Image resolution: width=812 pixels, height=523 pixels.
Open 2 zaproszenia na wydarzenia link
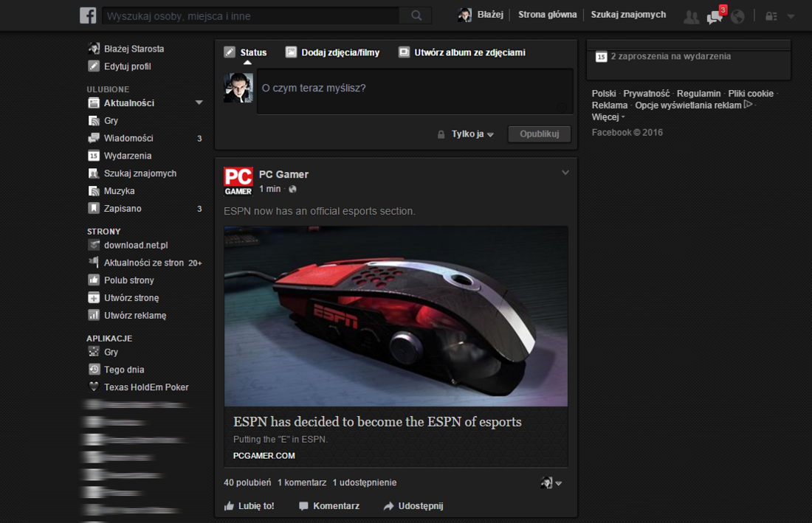(670, 56)
